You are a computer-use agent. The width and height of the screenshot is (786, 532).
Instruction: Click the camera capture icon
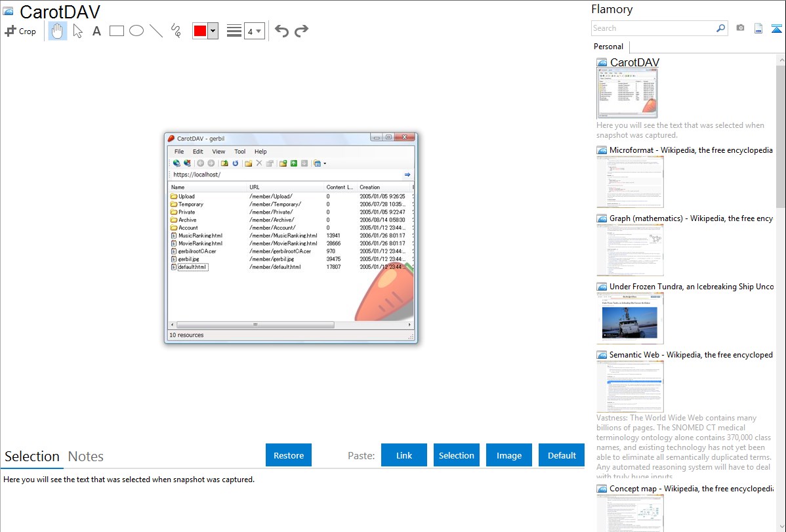click(740, 28)
